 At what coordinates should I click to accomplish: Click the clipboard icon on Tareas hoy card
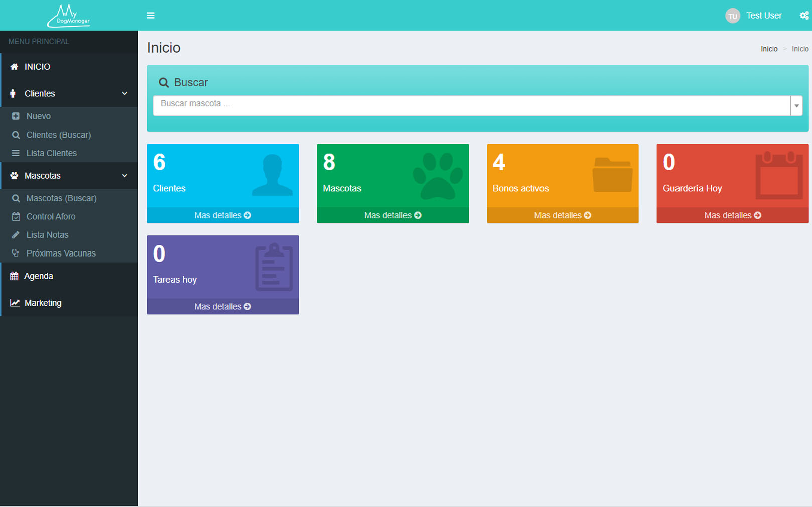(x=274, y=267)
